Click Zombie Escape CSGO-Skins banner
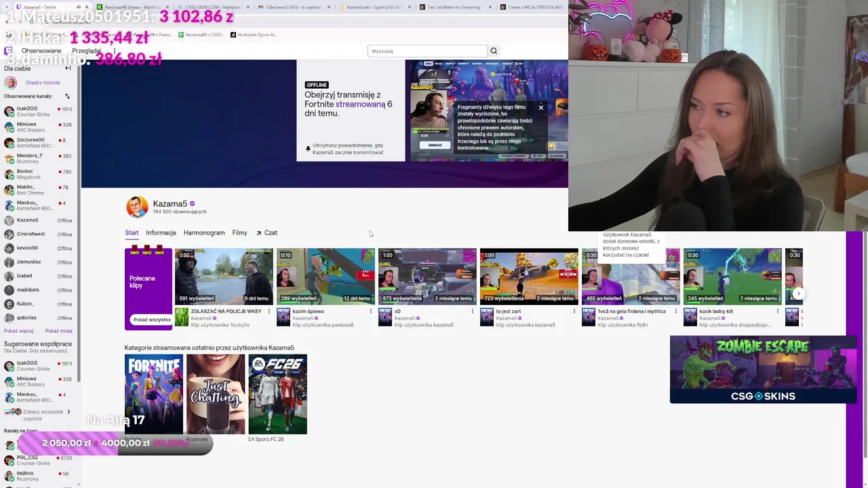Screen dimensions: 868x488 pos(763,369)
